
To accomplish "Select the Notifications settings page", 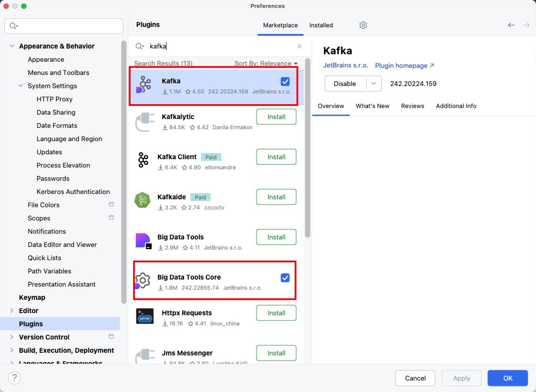I will point(47,231).
